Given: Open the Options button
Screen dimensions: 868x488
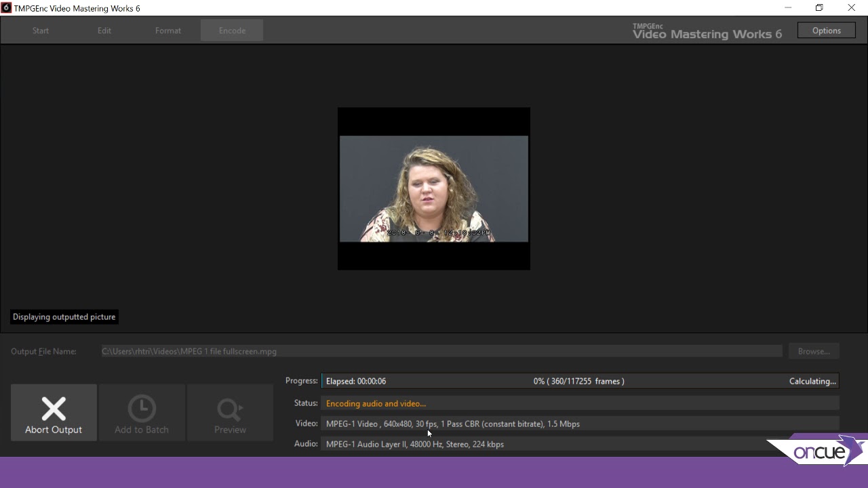Looking at the screenshot, I should tap(827, 30).
